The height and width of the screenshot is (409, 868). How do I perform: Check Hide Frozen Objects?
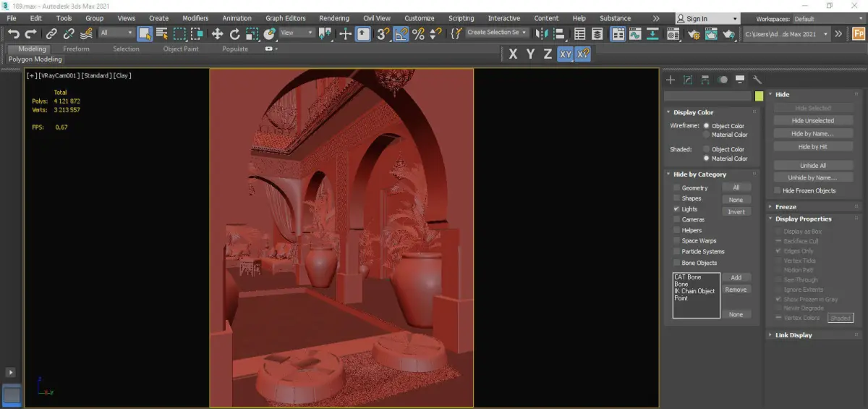[x=778, y=191]
